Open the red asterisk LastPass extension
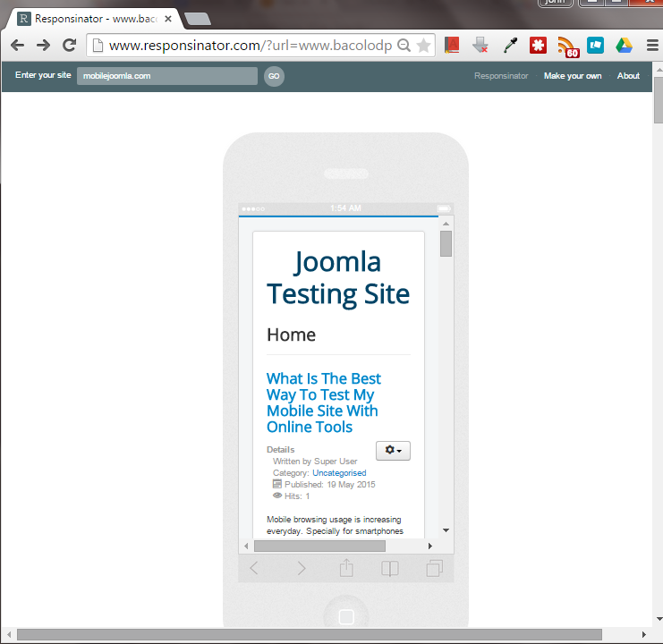This screenshot has height=644, width=663. point(538,46)
